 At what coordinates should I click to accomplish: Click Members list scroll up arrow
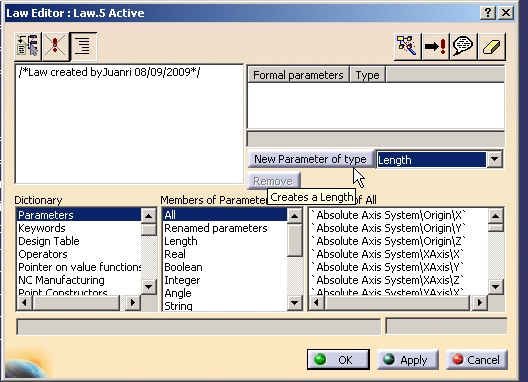click(x=295, y=216)
